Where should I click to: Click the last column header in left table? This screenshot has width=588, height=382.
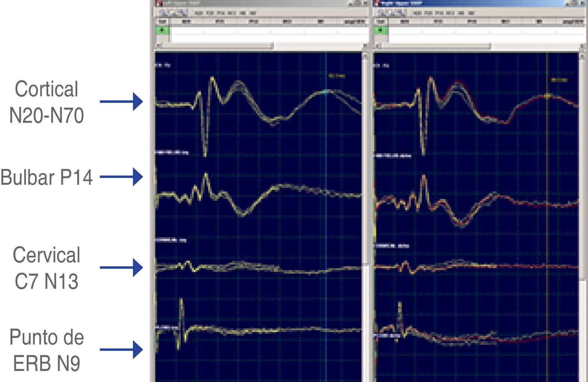(x=354, y=22)
